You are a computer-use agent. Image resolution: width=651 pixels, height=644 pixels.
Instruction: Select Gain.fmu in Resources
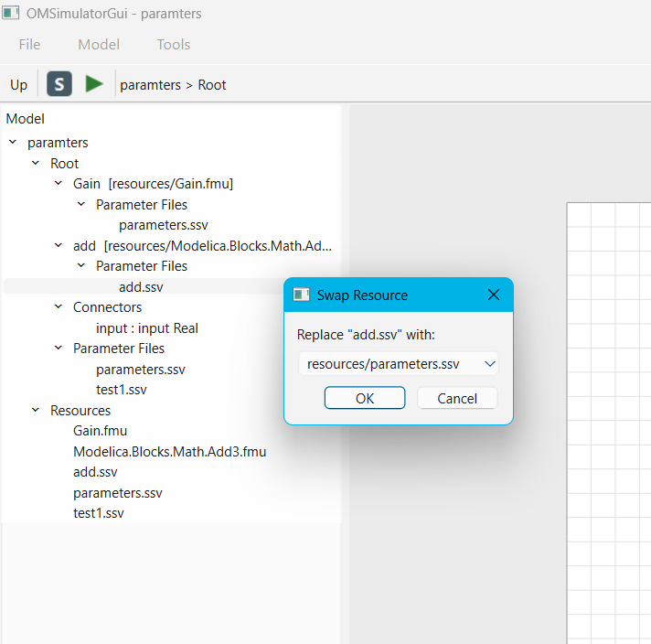pos(100,431)
